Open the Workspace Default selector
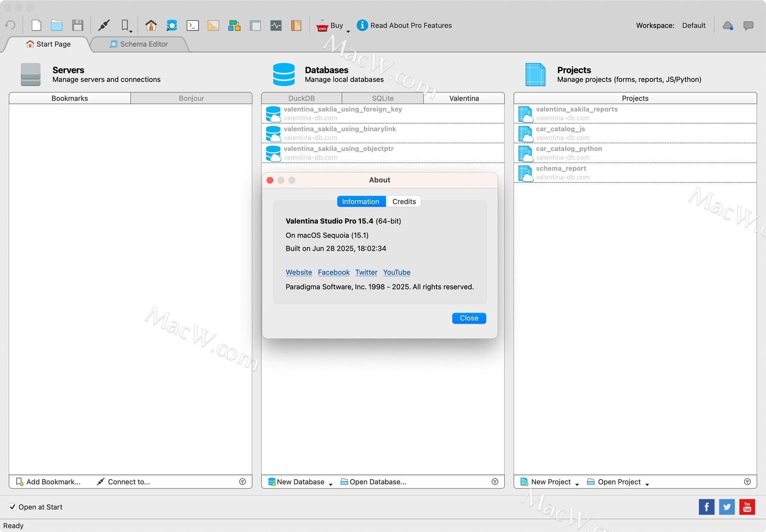 [x=694, y=25]
